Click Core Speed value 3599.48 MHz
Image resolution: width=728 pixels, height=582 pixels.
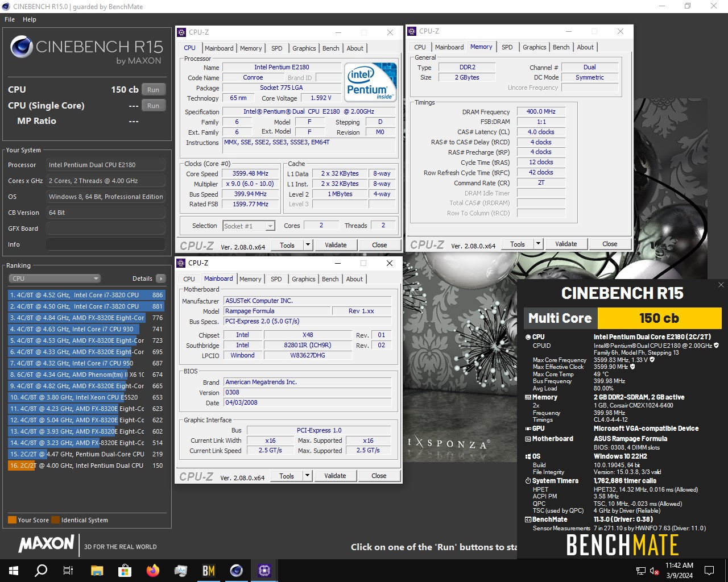250,174
